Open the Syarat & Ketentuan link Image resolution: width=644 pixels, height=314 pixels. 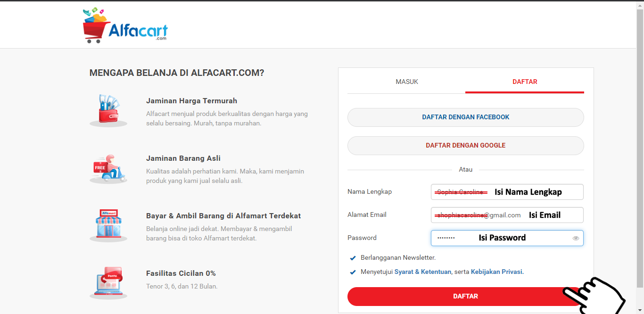423,272
